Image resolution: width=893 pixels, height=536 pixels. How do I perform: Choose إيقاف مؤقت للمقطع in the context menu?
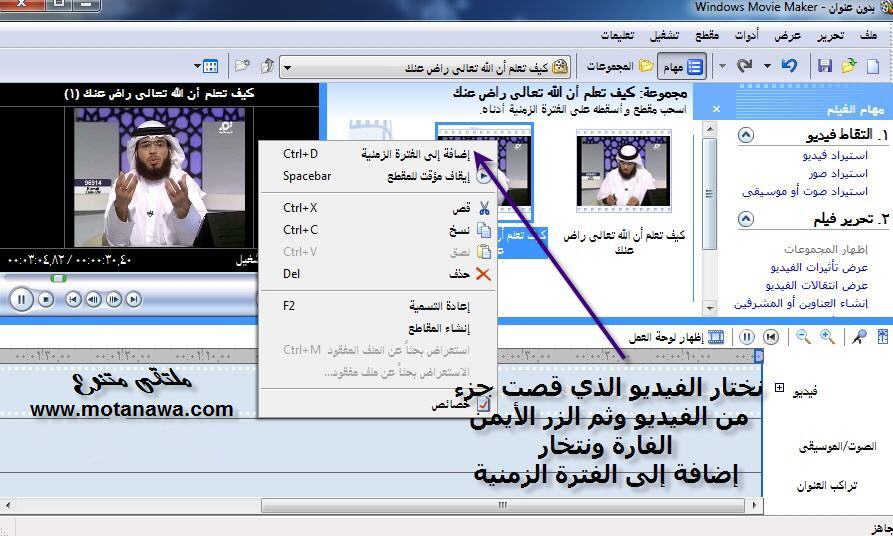coord(378,176)
